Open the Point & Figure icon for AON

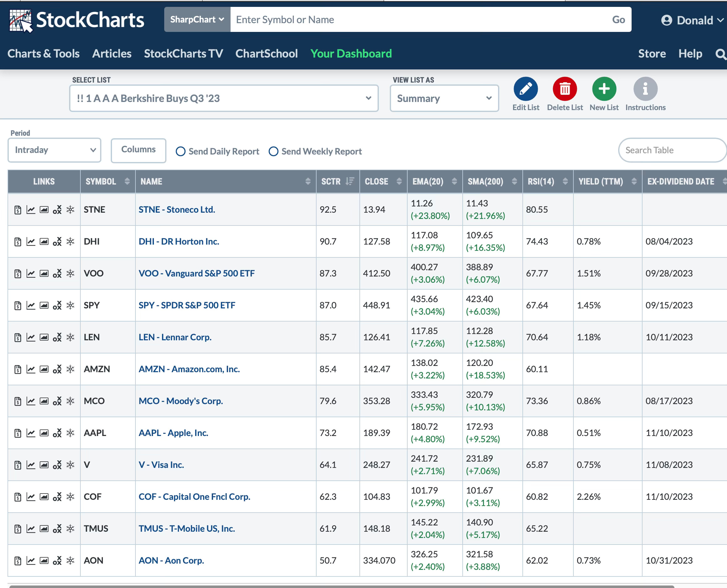click(57, 560)
